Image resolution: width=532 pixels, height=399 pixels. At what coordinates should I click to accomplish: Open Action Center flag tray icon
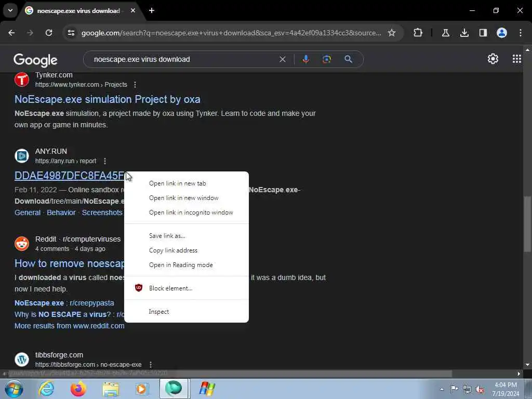click(454, 389)
